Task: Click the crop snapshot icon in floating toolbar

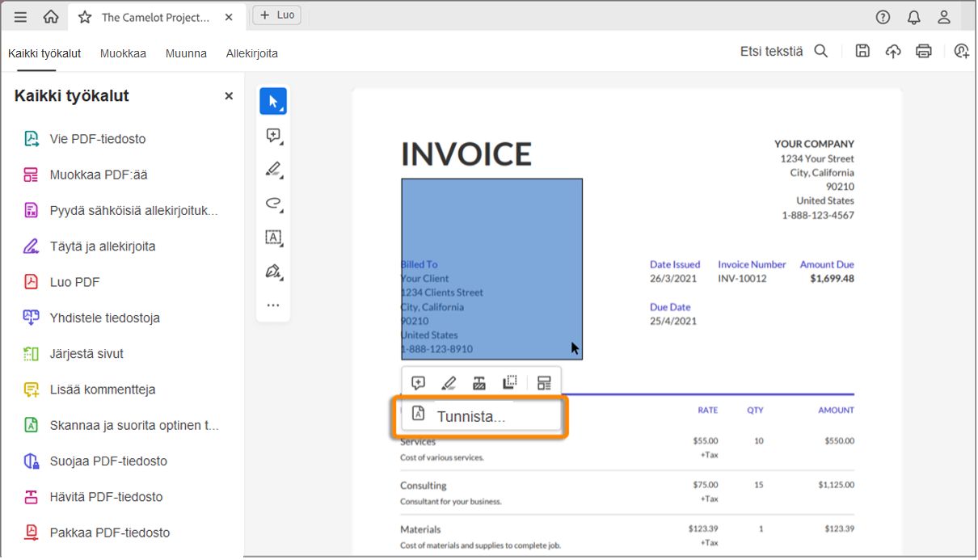Action: 509,382
